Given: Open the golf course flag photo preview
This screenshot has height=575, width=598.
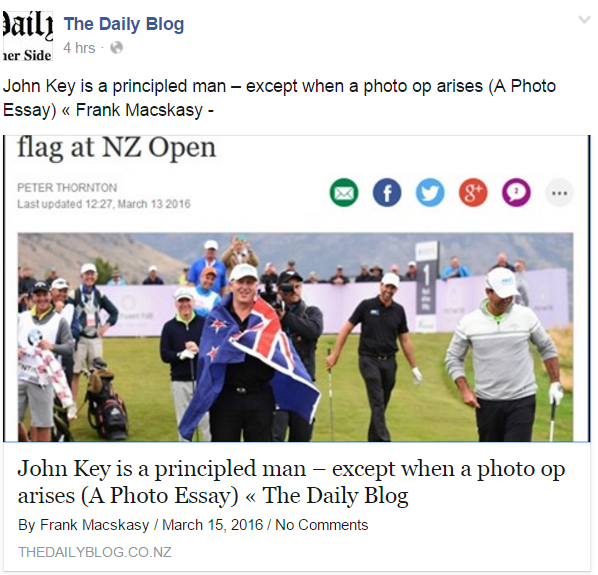Looking at the screenshot, I should 296,337.
